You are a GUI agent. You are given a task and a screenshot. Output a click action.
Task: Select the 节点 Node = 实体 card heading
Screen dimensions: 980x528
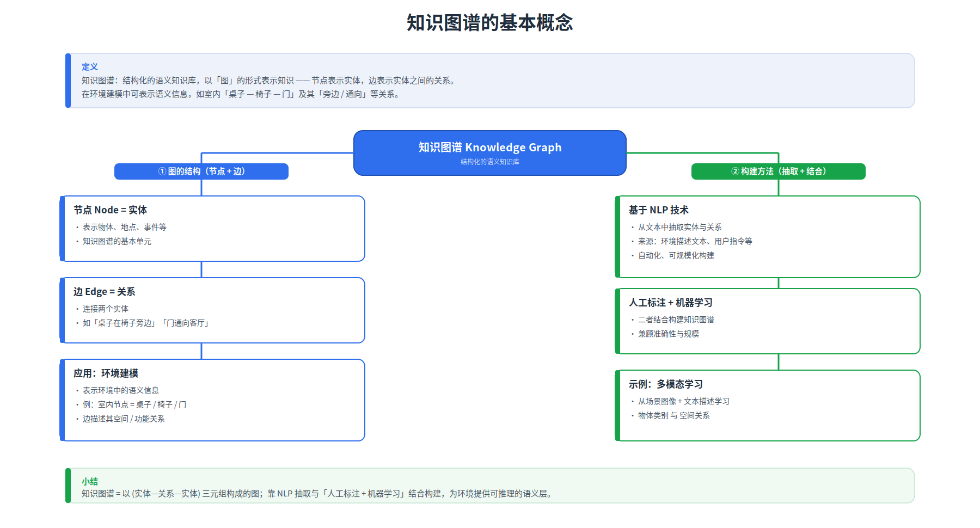(111, 210)
